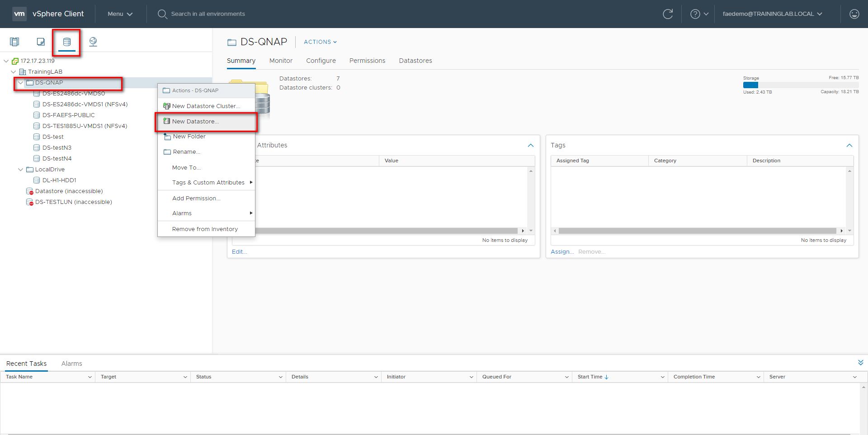
Task: Click the search in all environments field
Action: pos(208,14)
